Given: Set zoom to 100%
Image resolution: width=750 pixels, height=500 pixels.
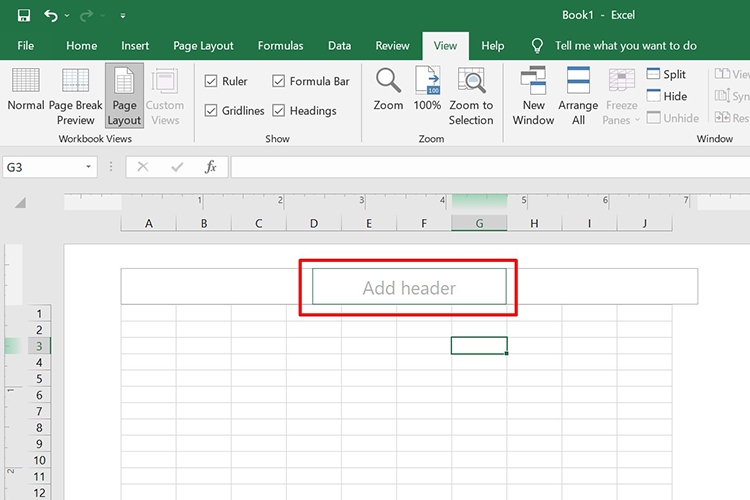Looking at the screenshot, I should pos(427,92).
